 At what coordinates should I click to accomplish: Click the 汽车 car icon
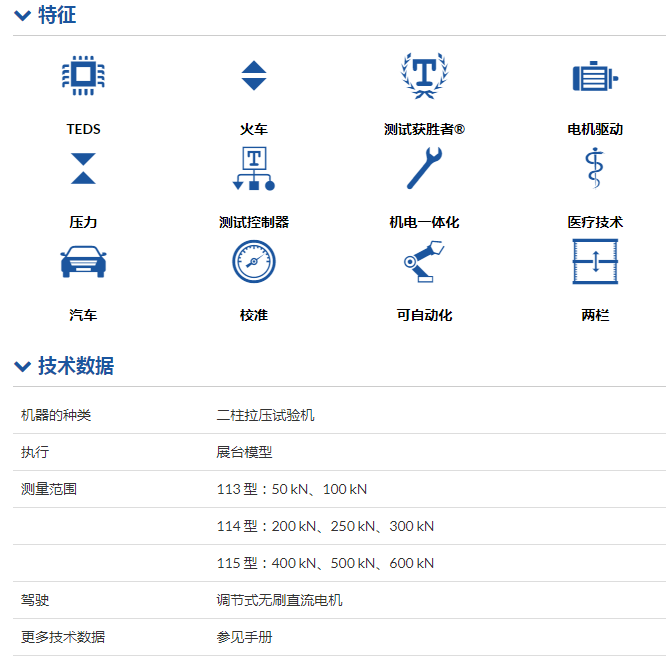click(x=84, y=261)
